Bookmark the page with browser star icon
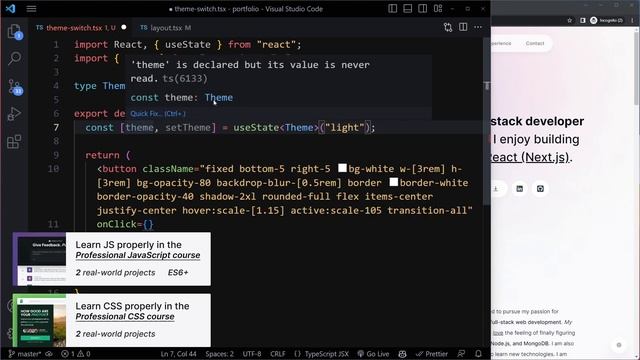The width and height of the screenshot is (640, 360). 569,20
